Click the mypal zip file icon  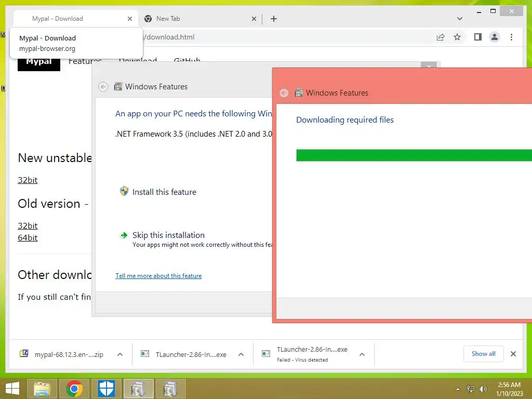tap(24, 353)
